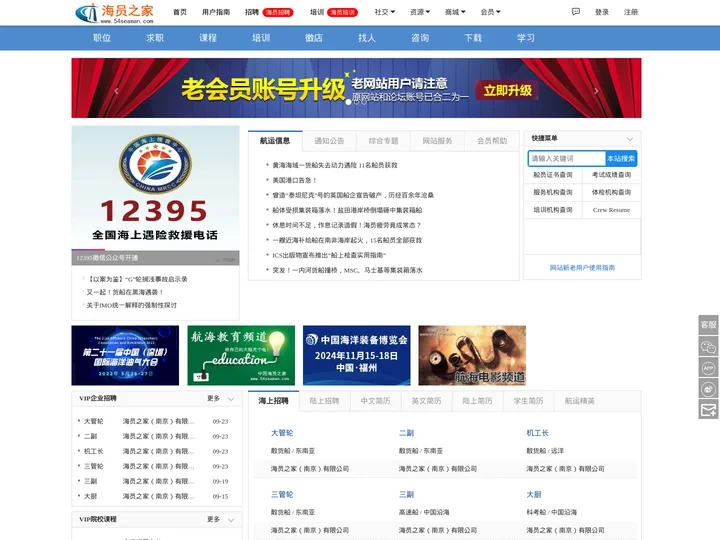Open 机工长 job in 海上招聘 list
This screenshot has width=720, height=540.
click(x=537, y=433)
